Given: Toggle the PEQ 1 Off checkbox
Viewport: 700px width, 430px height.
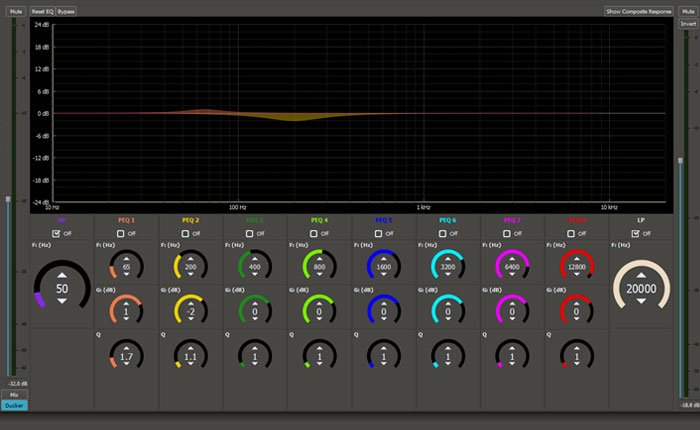Looking at the screenshot, I should coord(121,234).
